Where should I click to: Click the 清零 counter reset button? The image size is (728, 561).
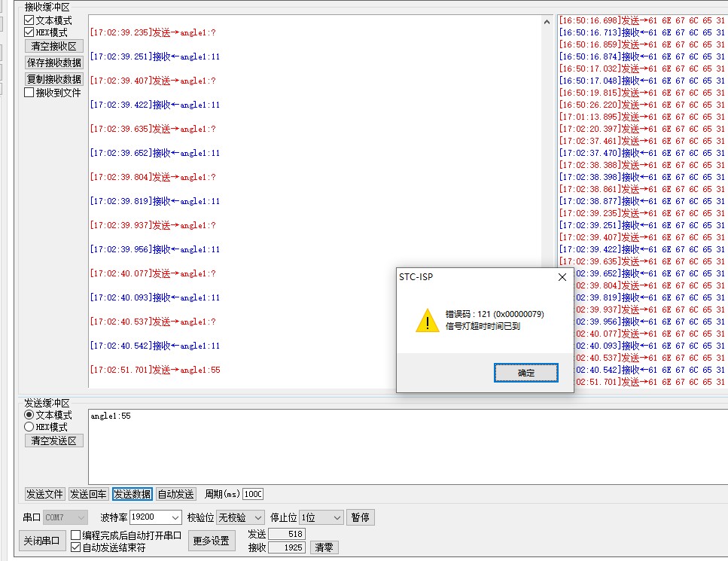click(324, 547)
